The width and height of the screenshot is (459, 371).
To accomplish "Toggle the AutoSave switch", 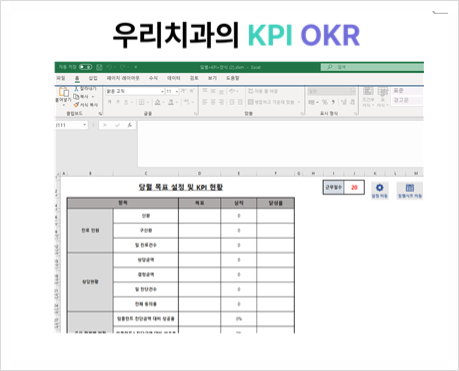I will point(85,67).
